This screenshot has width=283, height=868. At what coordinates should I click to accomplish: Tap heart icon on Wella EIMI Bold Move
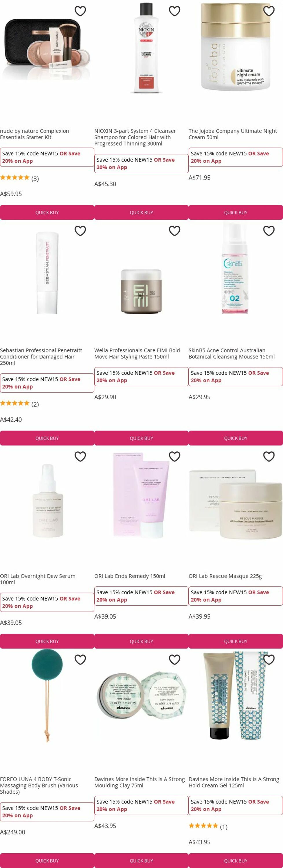pyautogui.click(x=174, y=231)
